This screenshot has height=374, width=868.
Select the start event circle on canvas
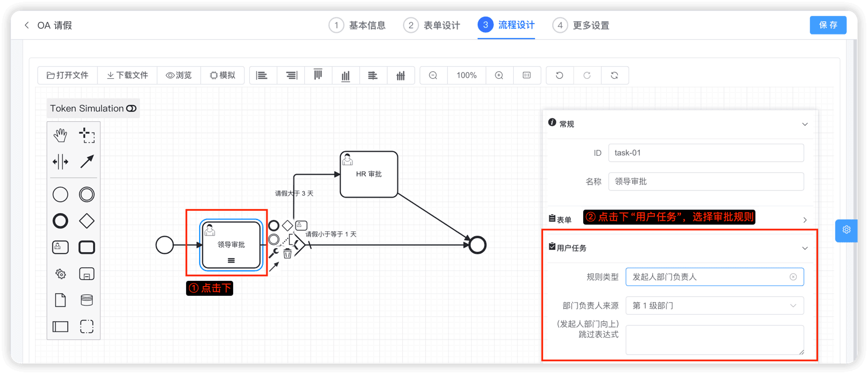[x=165, y=245]
